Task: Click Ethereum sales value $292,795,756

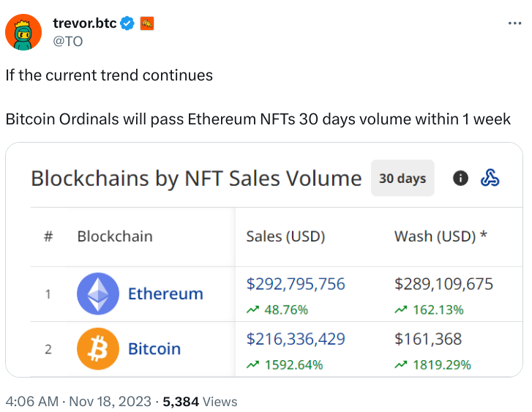Action: coord(296,284)
